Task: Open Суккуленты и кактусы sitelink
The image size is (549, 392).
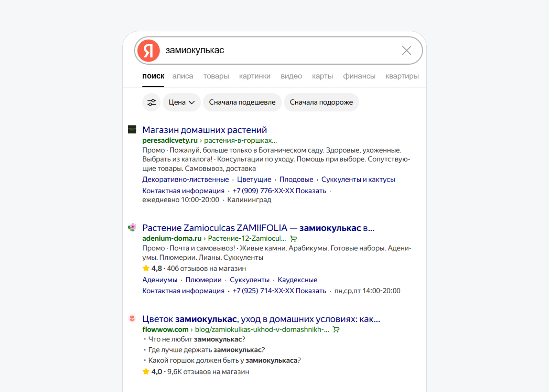Action: point(358,179)
